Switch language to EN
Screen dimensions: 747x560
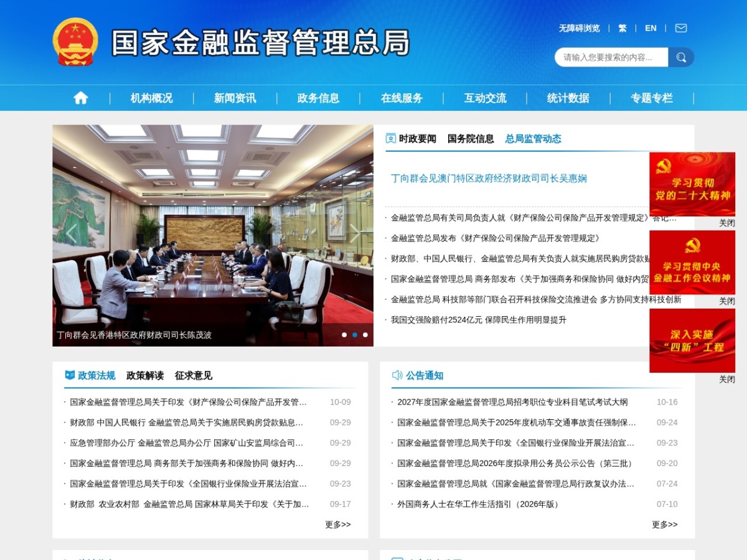coord(651,28)
